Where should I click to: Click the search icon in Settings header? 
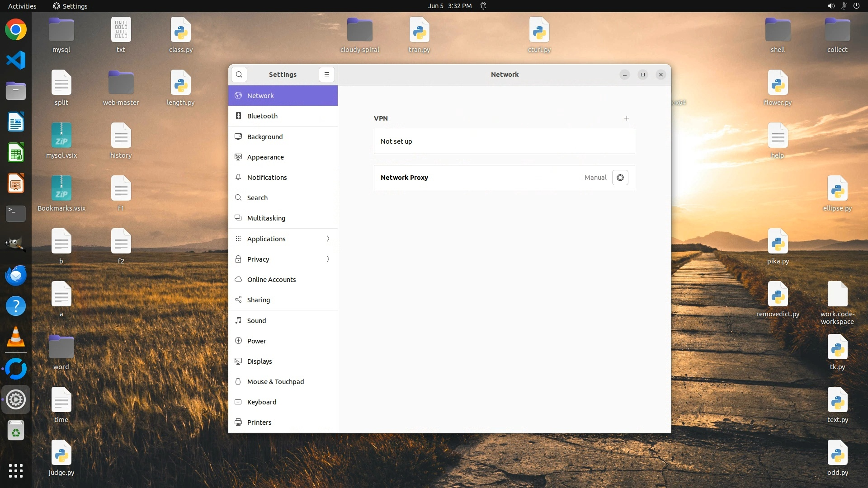click(x=239, y=75)
